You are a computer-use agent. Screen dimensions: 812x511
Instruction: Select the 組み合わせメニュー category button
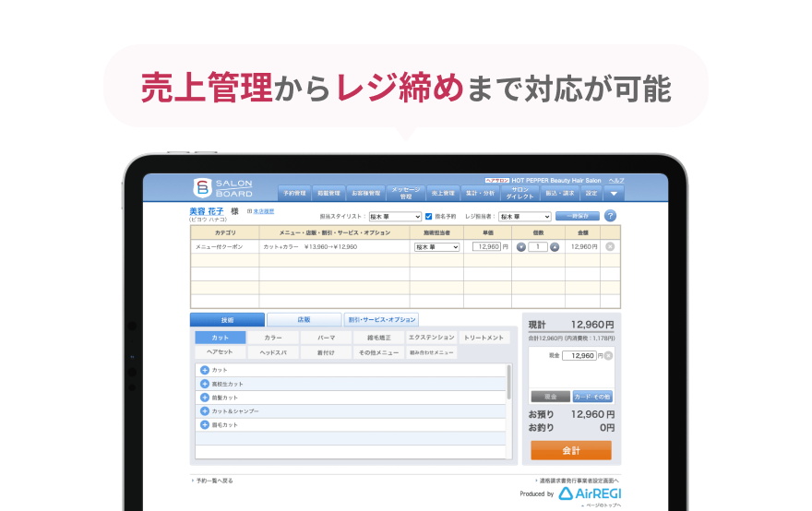coord(432,352)
